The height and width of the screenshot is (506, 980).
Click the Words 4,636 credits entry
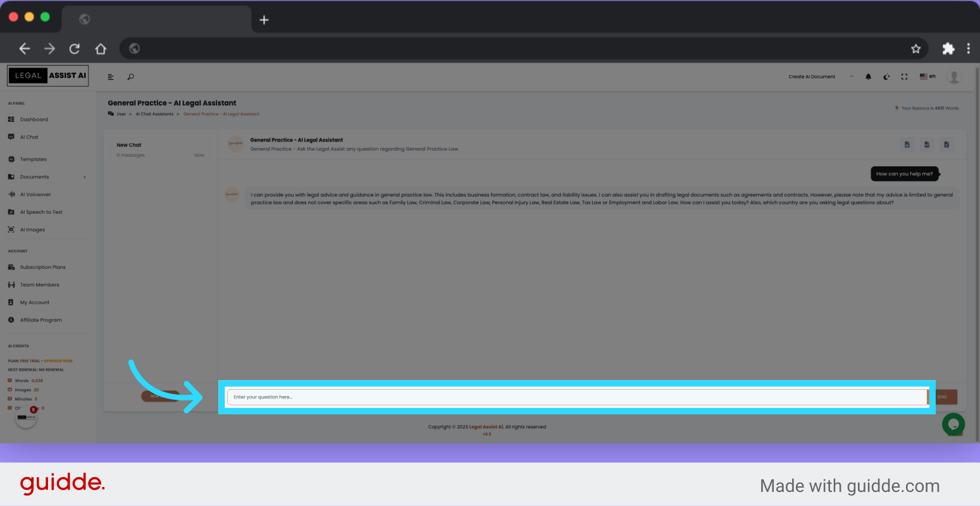point(25,381)
